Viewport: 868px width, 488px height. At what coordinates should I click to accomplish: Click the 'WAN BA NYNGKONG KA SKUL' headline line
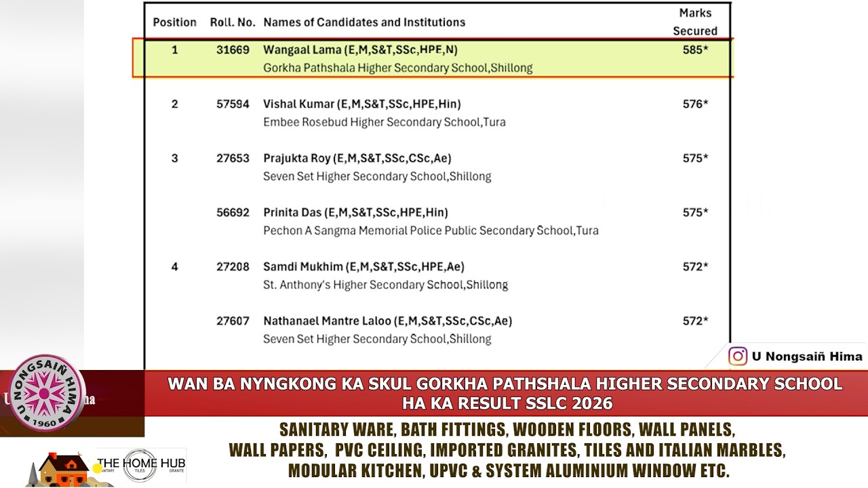point(505,384)
